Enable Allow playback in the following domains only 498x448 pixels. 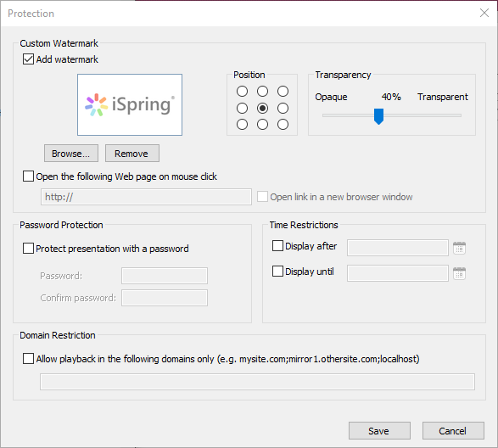28,358
